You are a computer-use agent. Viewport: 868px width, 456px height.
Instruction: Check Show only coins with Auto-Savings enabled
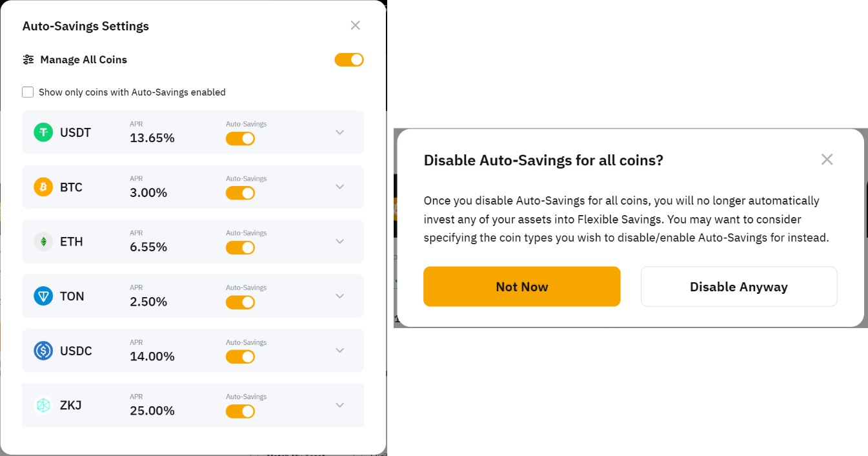tap(28, 92)
